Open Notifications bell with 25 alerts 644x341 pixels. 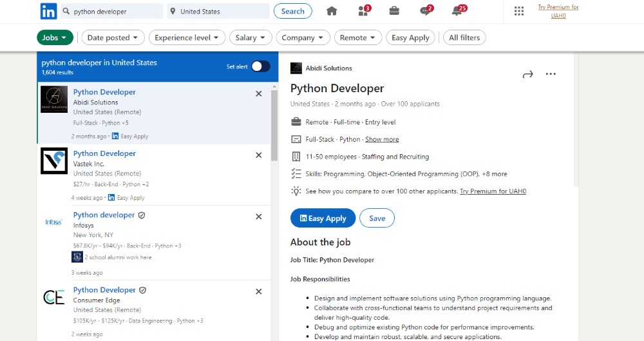pyautogui.click(x=458, y=11)
